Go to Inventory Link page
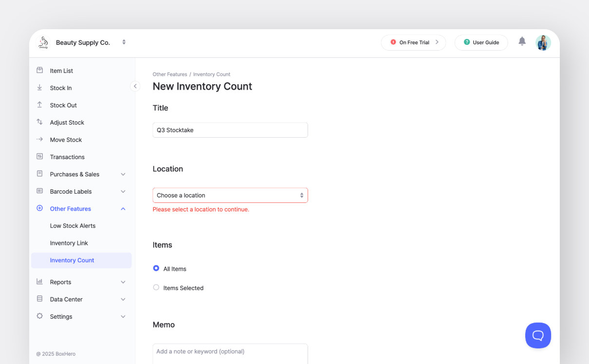 [69, 243]
